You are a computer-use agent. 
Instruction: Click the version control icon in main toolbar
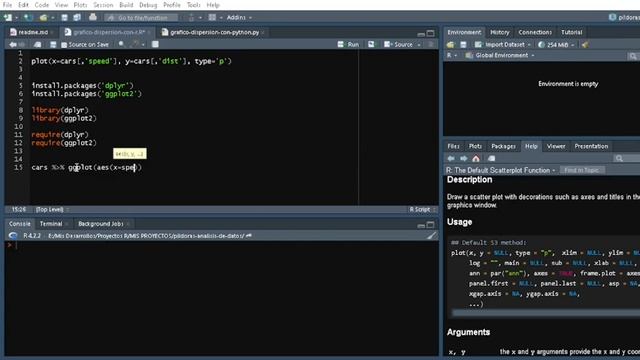click(x=191, y=18)
